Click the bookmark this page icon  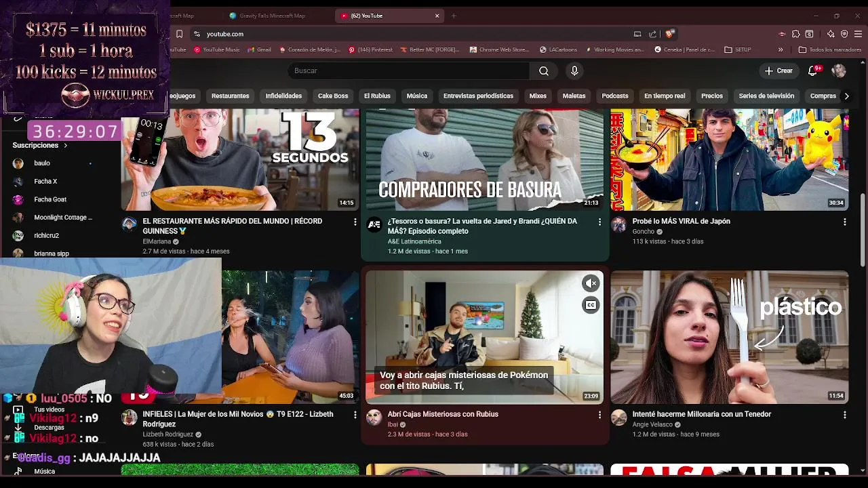[x=179, y=34]
